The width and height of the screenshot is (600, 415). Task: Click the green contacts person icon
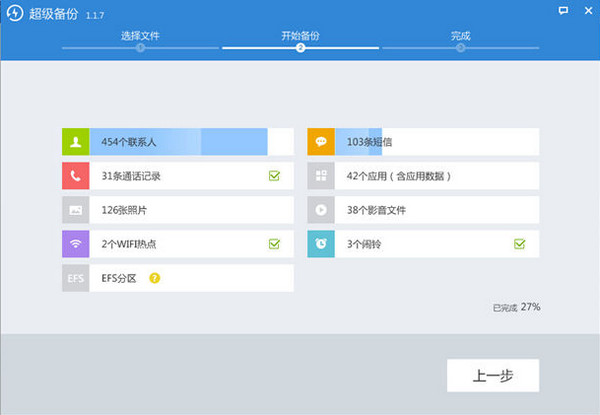[76, 142]
